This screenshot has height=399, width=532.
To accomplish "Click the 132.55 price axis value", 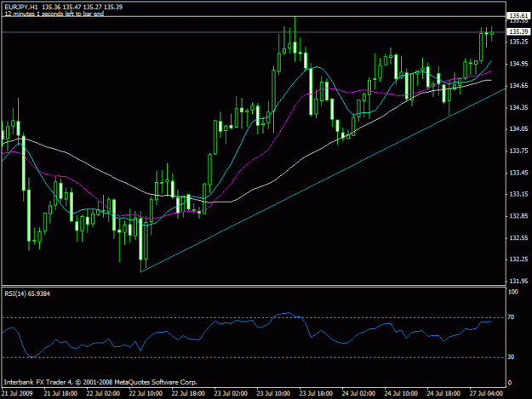I will [x=518, y=238].
